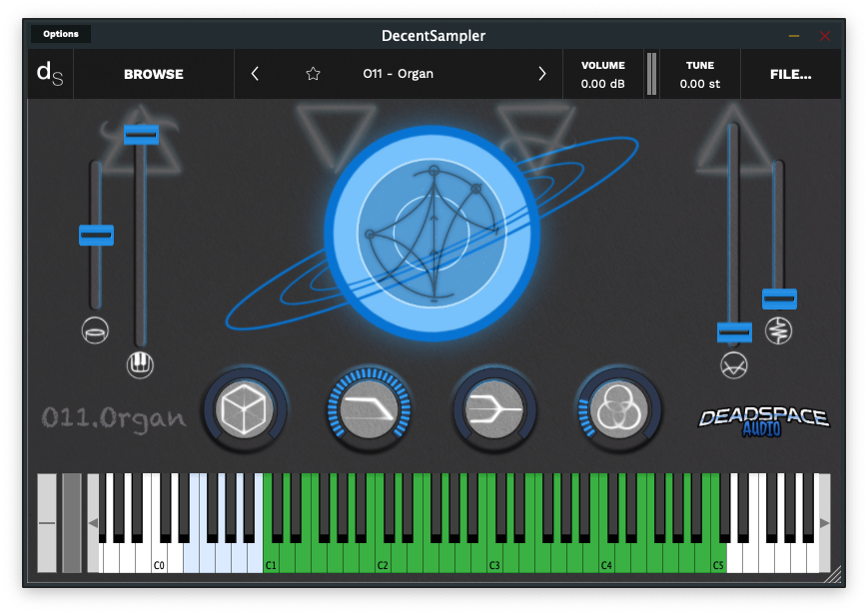The width and height of the screenshot is (868, 614).
Task: Click the drum icon under the left slider
Action: [95, 330]
